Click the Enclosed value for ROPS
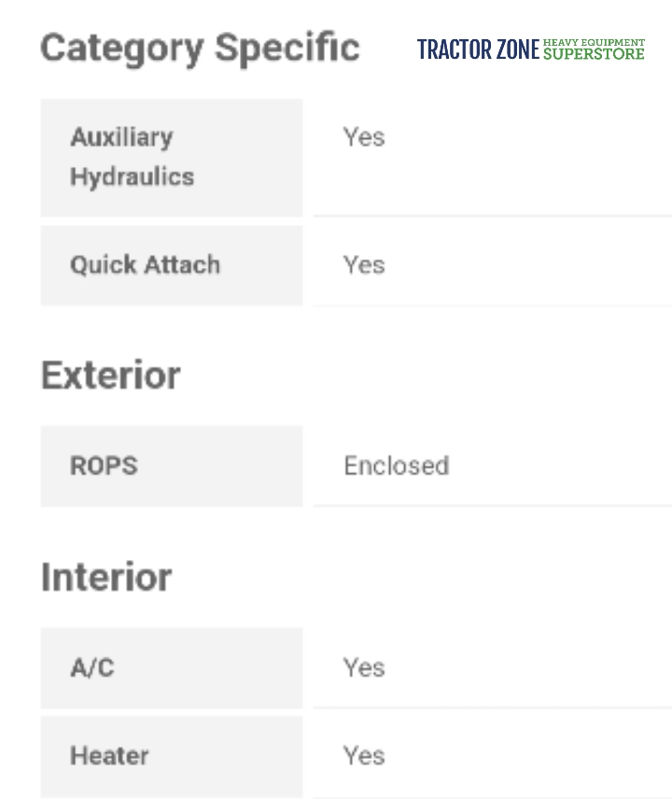The image size is (672, 799). pyautogui.click(x=396, y=466)
